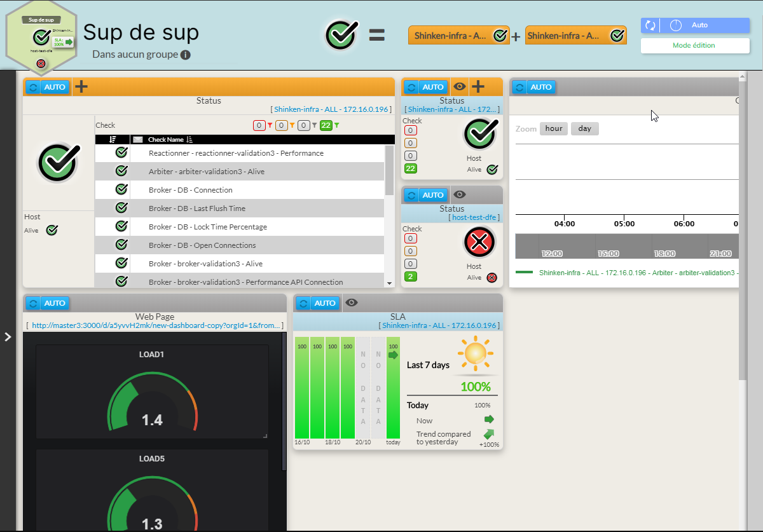Click the large green check next to the equals sign
Screen dimensions: 763x532
(x=343, y=34)
